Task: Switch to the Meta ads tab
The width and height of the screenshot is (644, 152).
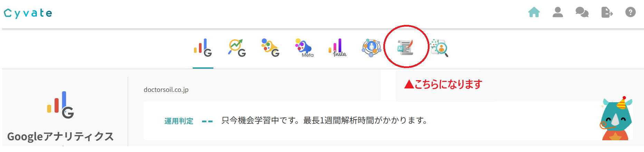Action: pyautogui.click(x=304, y=48)
